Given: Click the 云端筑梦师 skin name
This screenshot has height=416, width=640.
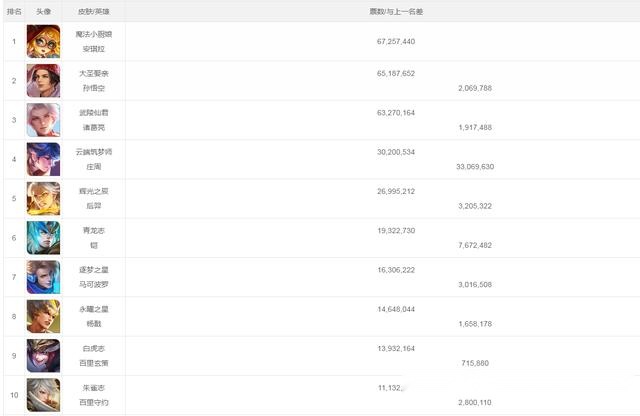Looking at the screenshot, I should tap(94, 152).
